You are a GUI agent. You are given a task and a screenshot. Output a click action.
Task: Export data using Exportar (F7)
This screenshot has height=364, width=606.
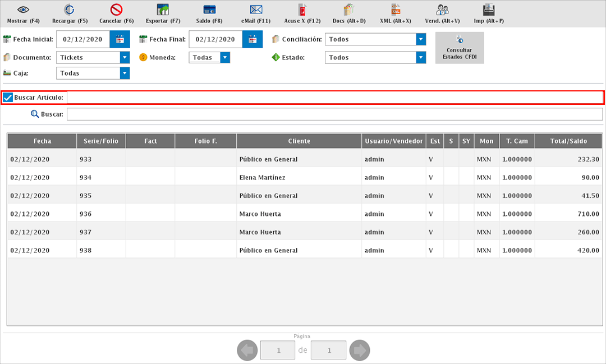[x=163, y=10]
